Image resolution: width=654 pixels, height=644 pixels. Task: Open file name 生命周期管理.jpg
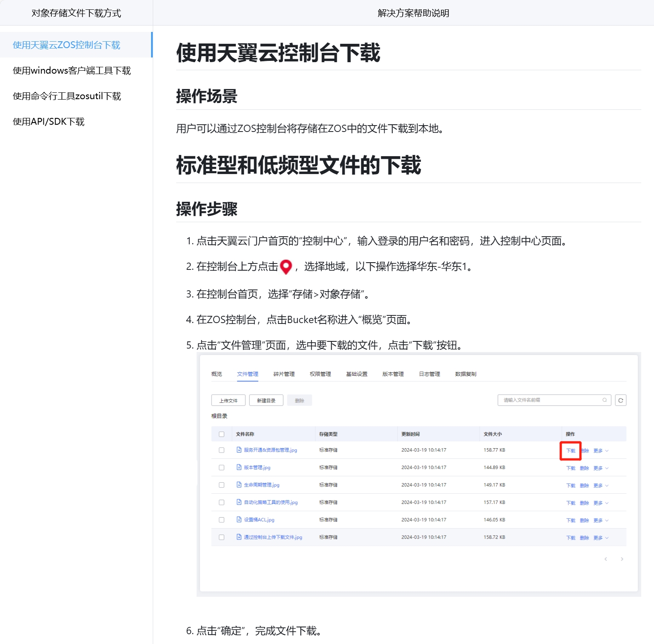click(262, 485)
